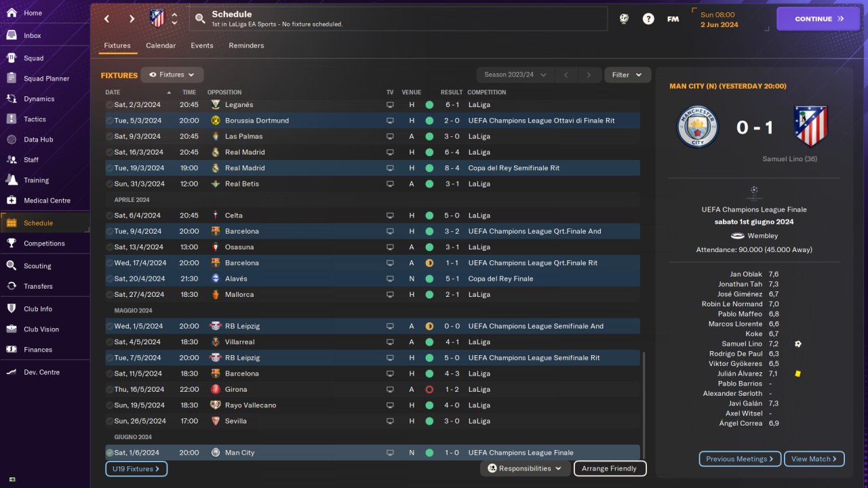Open the Squad Planner icon
Image resolution: width=868 pixels, height=488 pixels.
(x=12, y=78)
